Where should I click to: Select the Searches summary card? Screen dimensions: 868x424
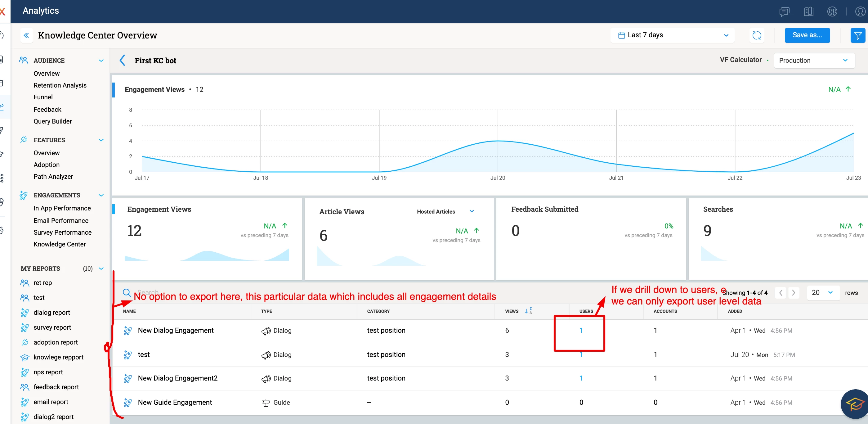tap(778, 238)
